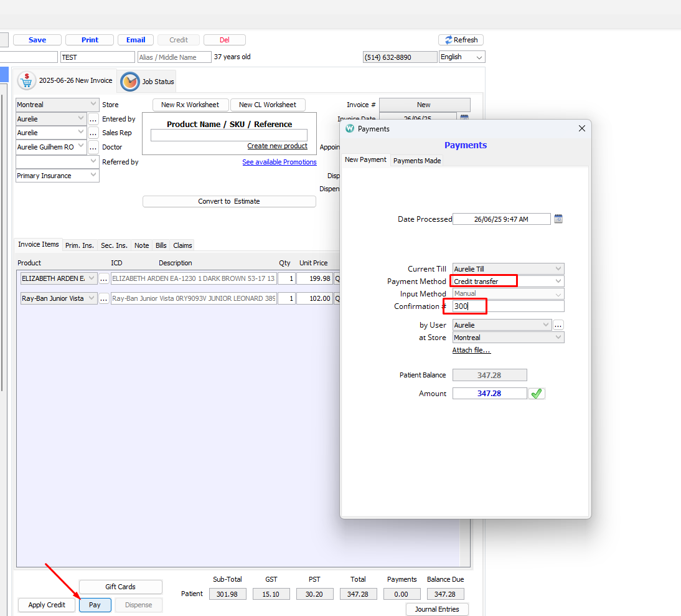Open the Job Status clock icon

click(x=129, y=82)
